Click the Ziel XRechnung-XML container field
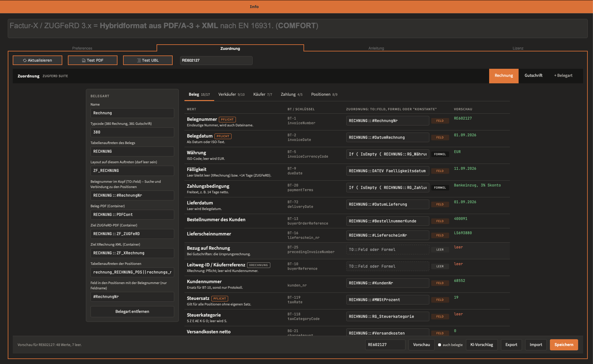The width and height of the screenshot is (593, 364). point(132,253)
